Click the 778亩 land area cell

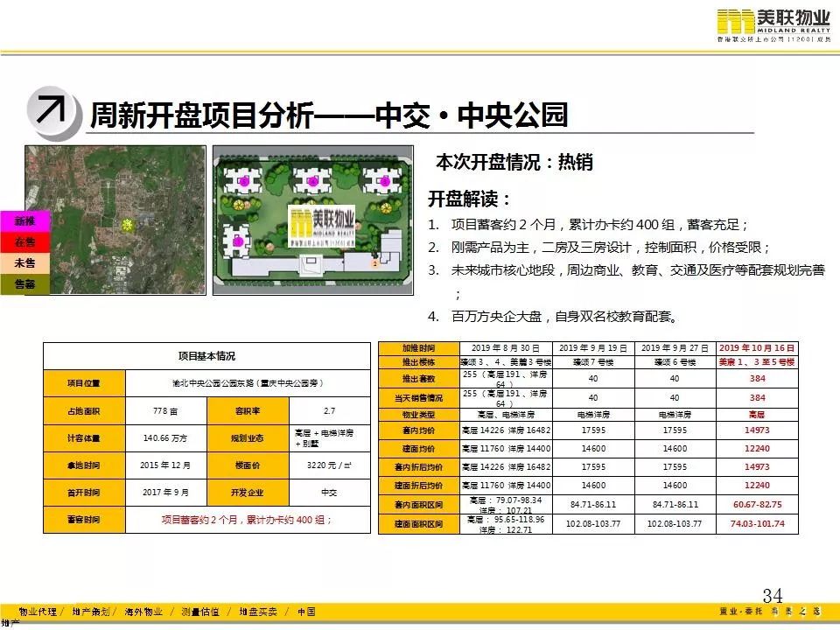[x=166, y=411]
